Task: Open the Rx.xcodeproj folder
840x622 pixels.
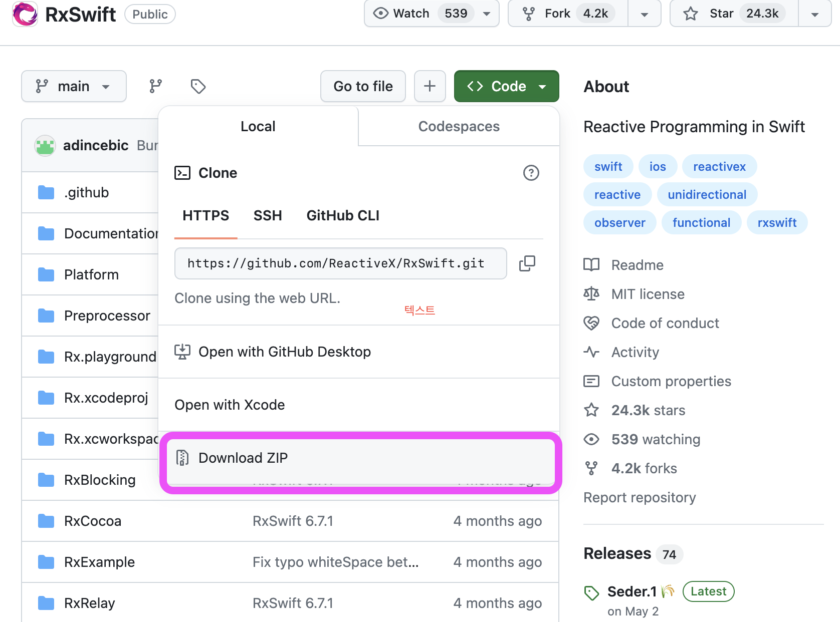Action: [106, 398]
